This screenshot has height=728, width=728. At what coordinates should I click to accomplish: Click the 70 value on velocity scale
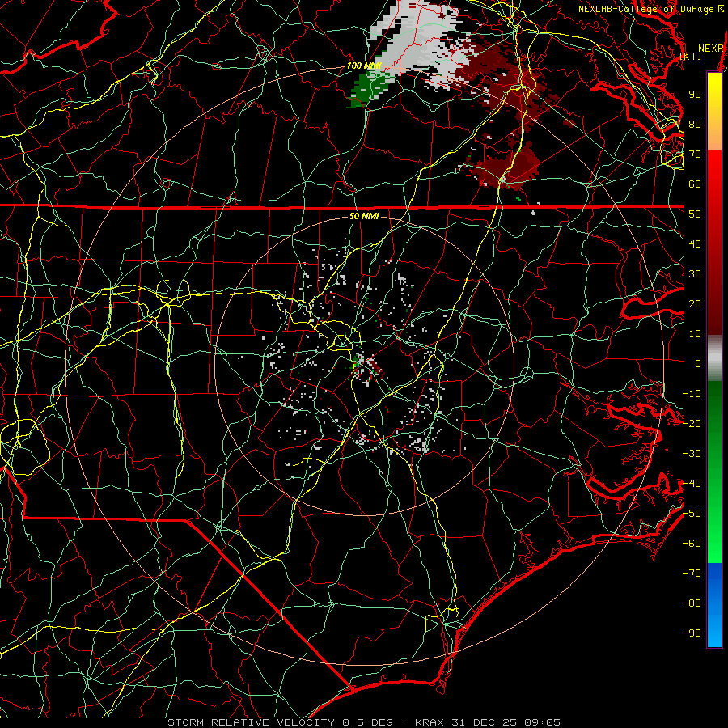pos(695,154)
